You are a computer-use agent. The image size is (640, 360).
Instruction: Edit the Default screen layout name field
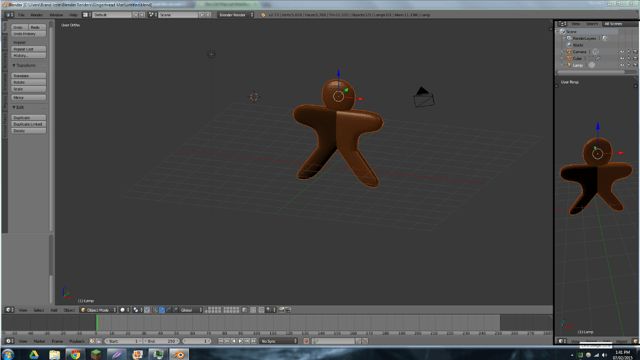[x=112, y=15]
